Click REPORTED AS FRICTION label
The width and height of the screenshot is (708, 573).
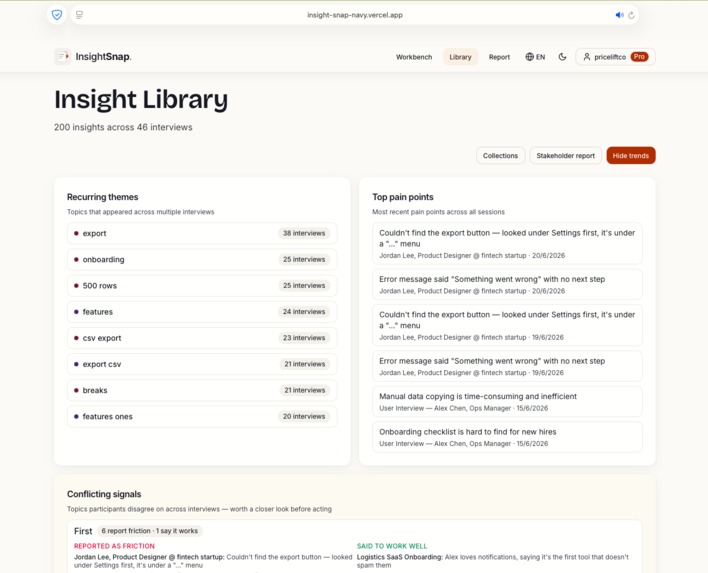(114, 546)
